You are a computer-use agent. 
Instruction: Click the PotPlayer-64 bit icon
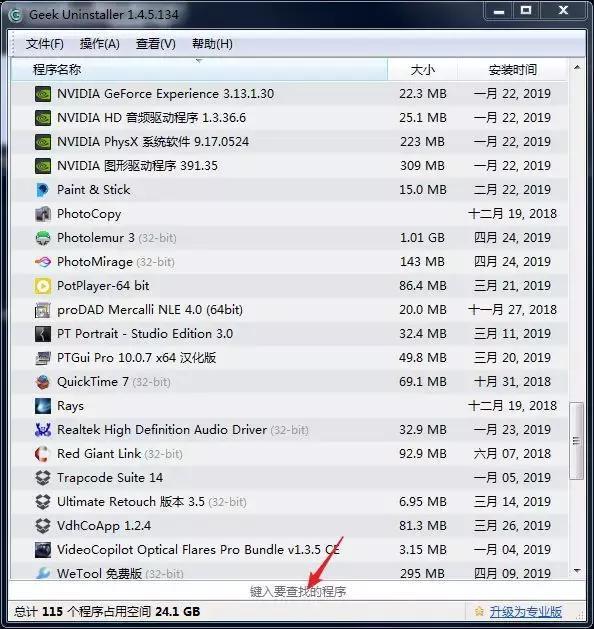tap(43, 286)
